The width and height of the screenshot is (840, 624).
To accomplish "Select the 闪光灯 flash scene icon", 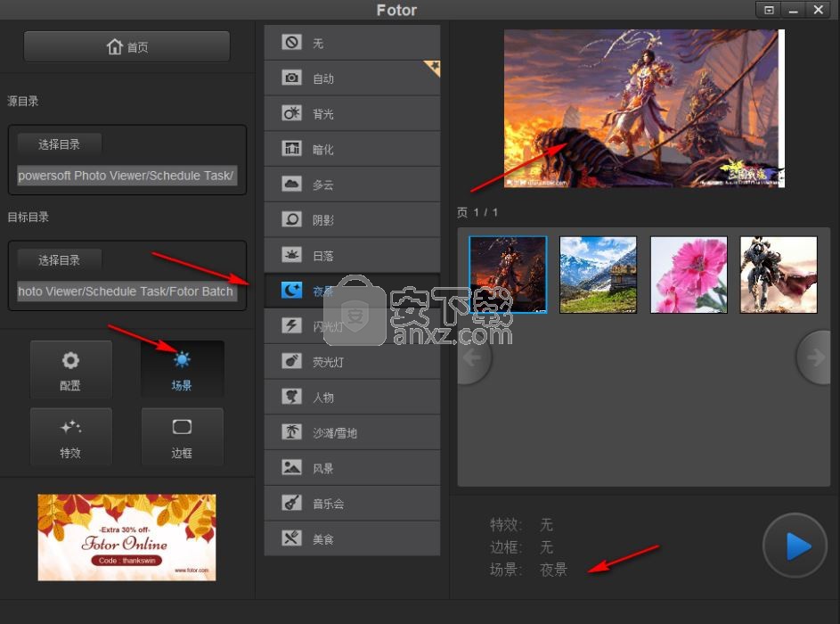I will tap(291, 325).
